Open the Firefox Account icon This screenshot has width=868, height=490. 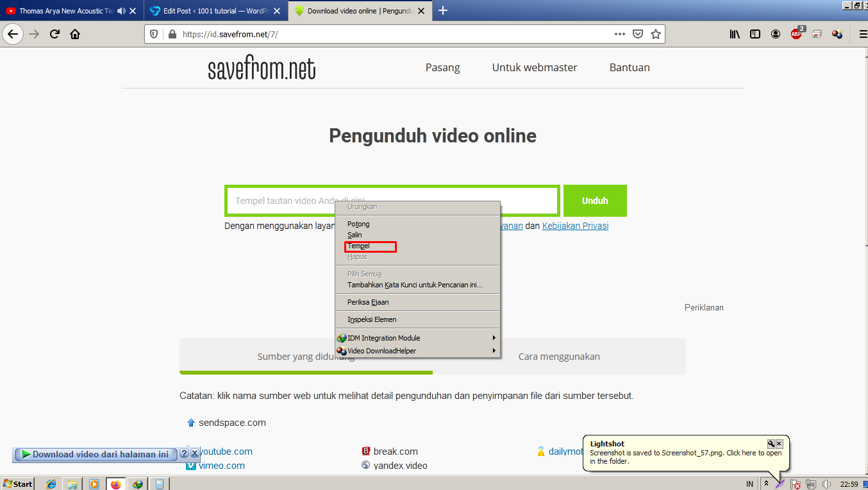point(776,34)
